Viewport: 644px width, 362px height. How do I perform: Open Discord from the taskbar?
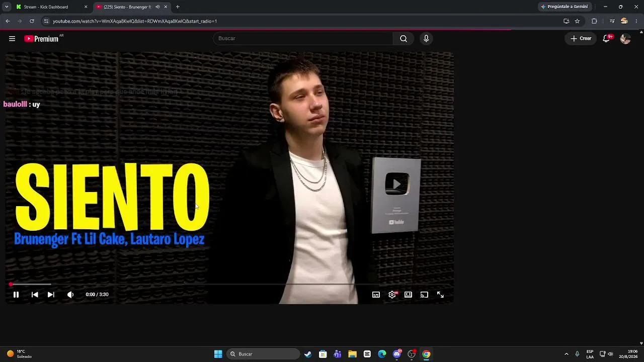coord(397,354)
